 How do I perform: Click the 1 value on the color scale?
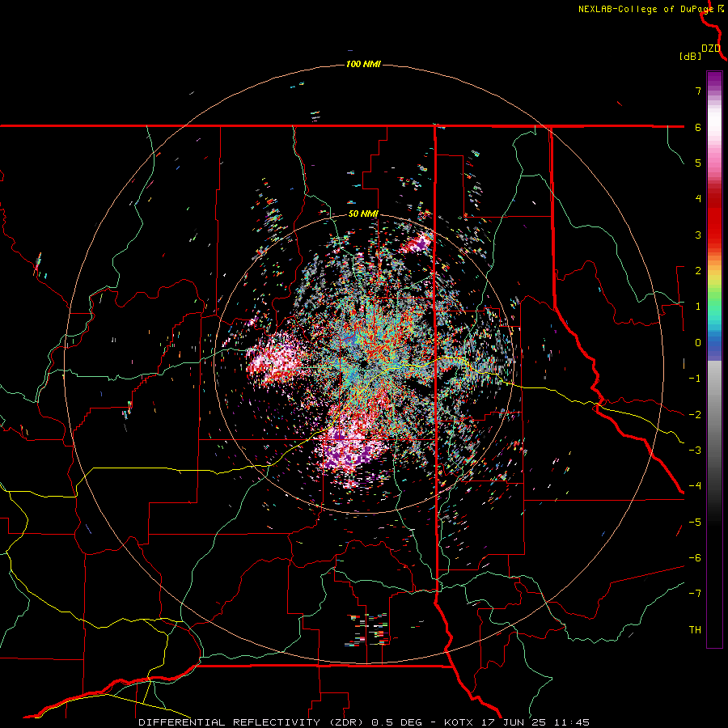click(698, 307)
